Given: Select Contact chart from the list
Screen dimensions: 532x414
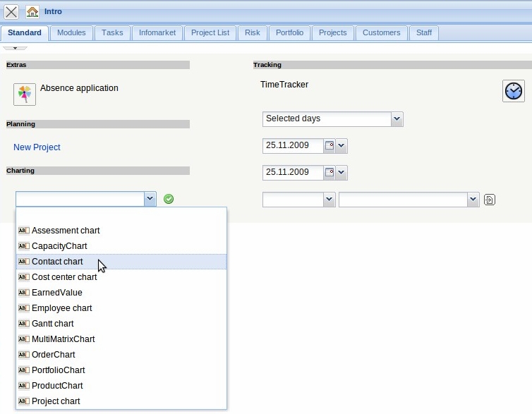Looking at the screenshot, I should pyautogui.click(x=57, y=262).
